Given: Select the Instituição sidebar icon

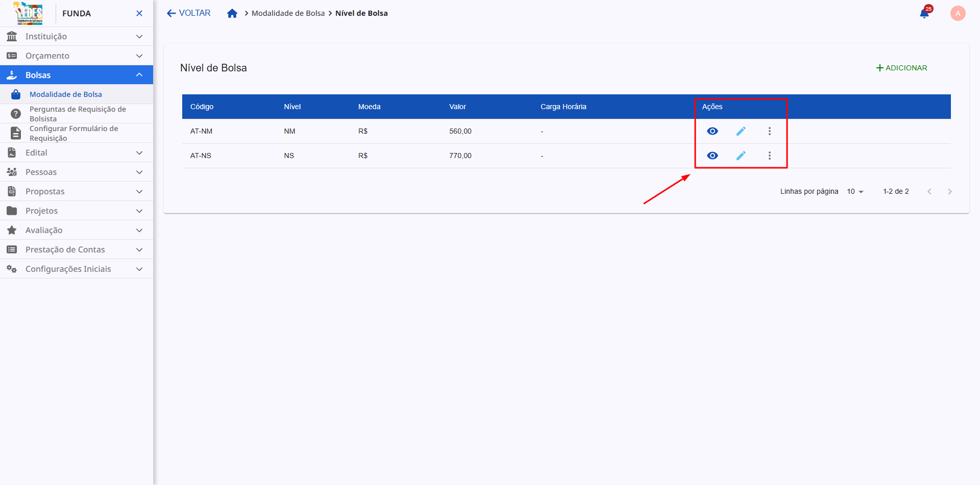Looking at the screenshot, I should coord(11,36).
